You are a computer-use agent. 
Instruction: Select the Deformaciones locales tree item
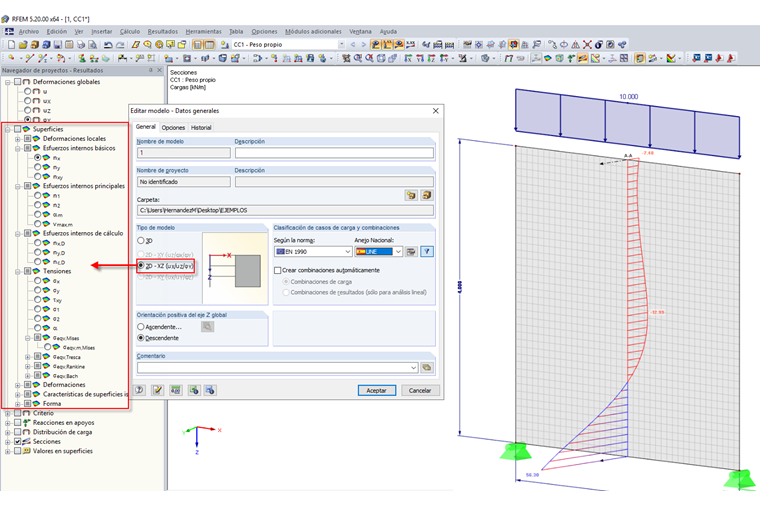click(74, 139)
